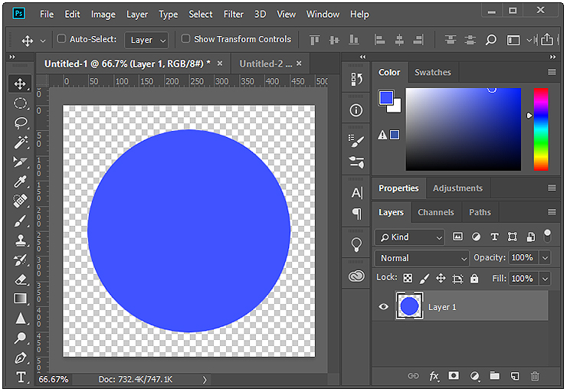The height and width of the screenshot is (392, 567).
Task: Select the History Brush tool
Action: pyautogui.click(x=20, y=260)
